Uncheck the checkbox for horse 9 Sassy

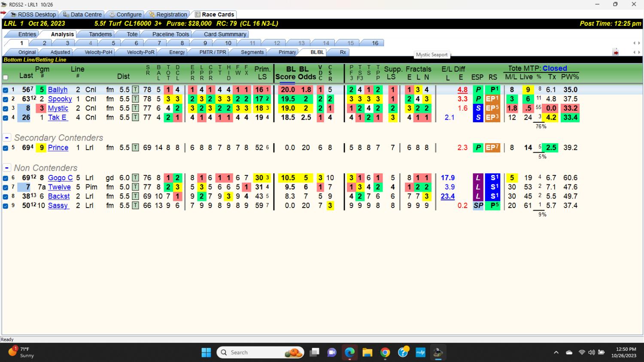point(6,206)
